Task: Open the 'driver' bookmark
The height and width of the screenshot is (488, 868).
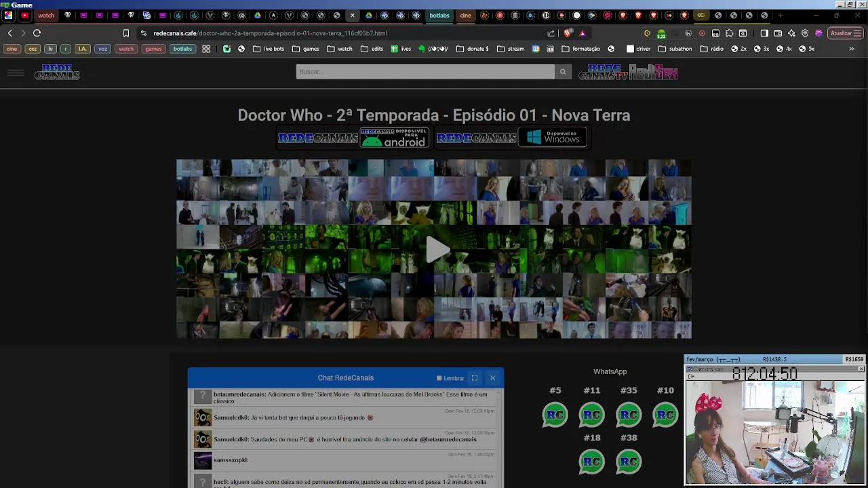Action: click(638, 49)
